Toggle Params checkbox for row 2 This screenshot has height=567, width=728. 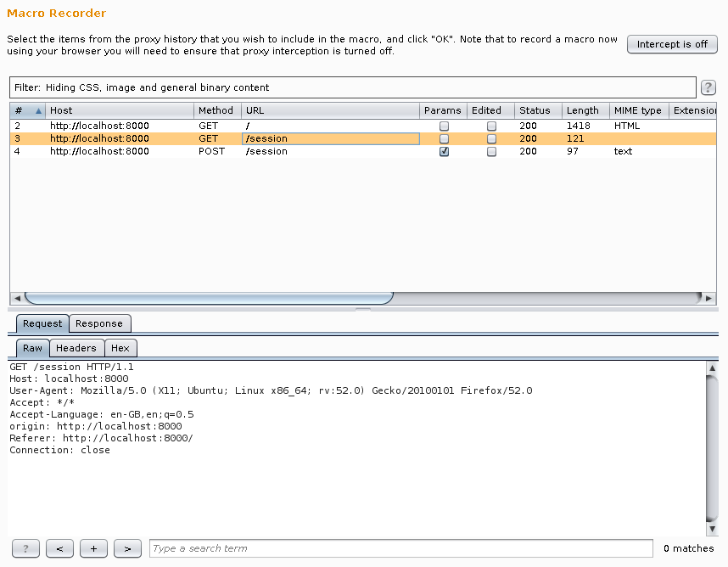[x=444, y=126]
